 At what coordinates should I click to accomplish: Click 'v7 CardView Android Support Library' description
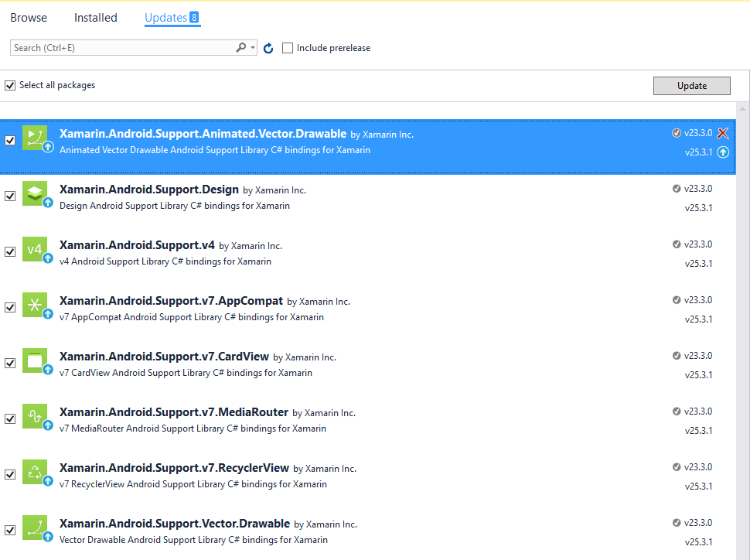click(186, 373)
